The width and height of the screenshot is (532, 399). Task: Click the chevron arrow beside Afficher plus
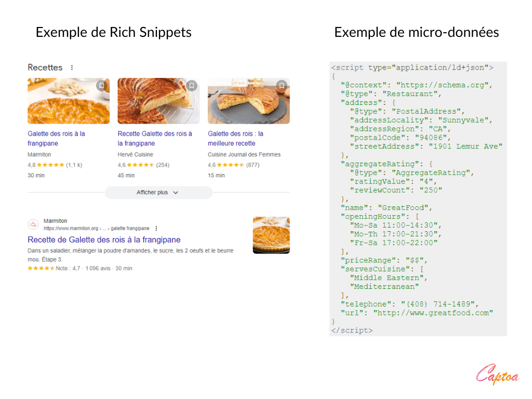pyautogui.click(x=176, y=193)
